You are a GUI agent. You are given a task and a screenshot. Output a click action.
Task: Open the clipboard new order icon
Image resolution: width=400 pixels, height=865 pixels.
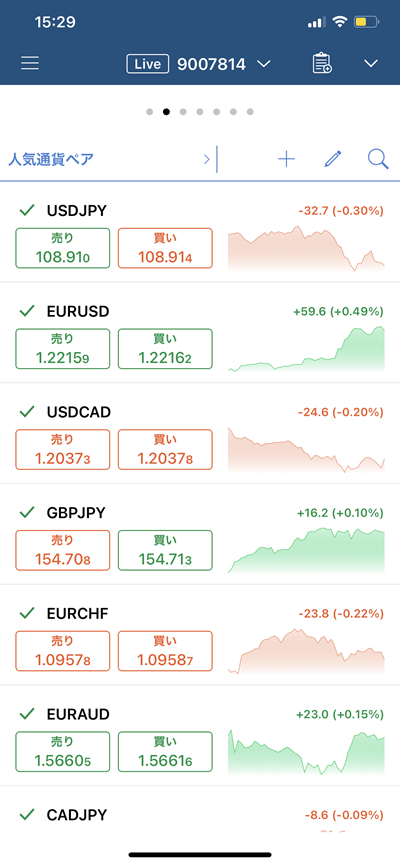(322, 63)
